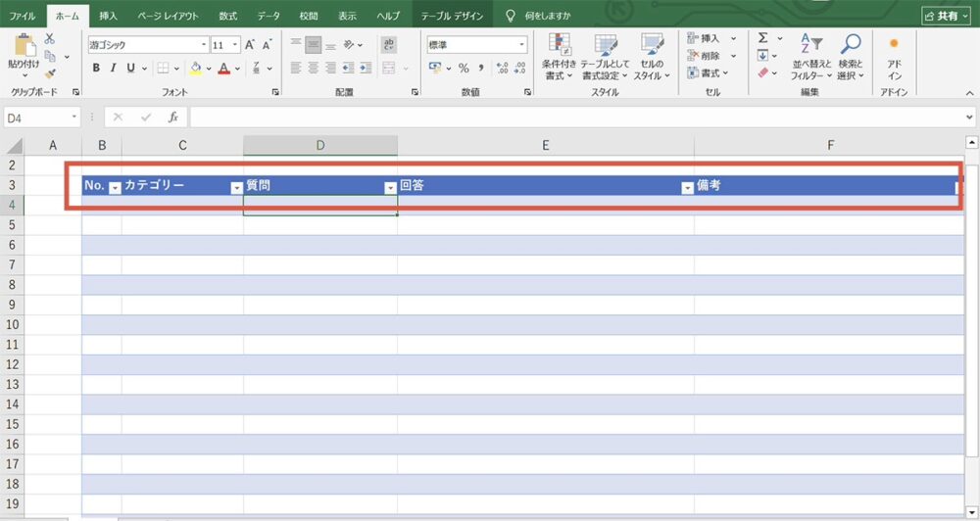Image resolution: width=980 pixels, height=521 pixels.
Task: Click the Format cells (書式) button
Action: pos(704,73)
